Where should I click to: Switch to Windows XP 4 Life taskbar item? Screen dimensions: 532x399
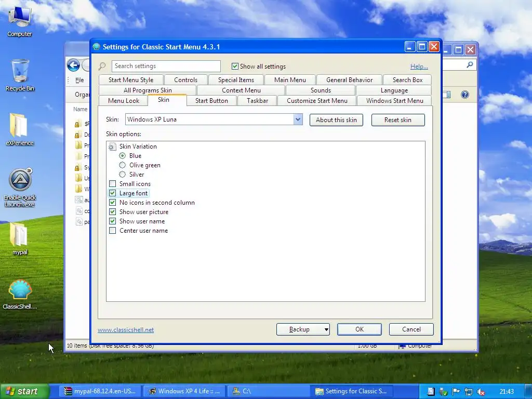pos(184,391)
